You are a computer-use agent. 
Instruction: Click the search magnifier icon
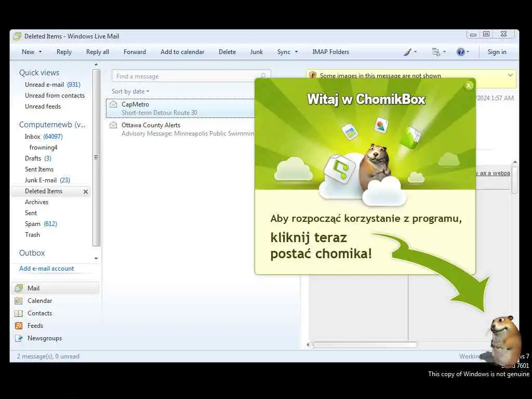(263, 76)
